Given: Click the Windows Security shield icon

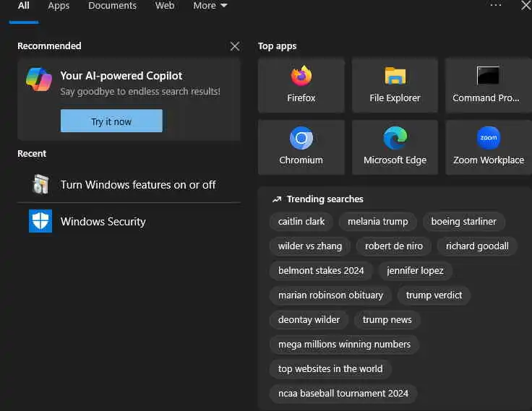Looking at the screenshot, I should tap(40, 221).
